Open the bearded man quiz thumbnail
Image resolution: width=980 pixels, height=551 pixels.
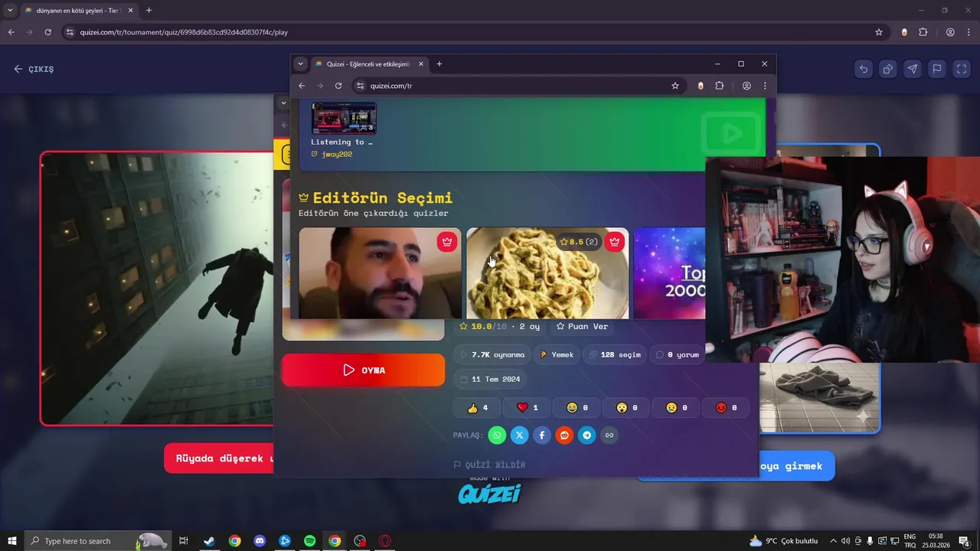click(x=381, y=273)
